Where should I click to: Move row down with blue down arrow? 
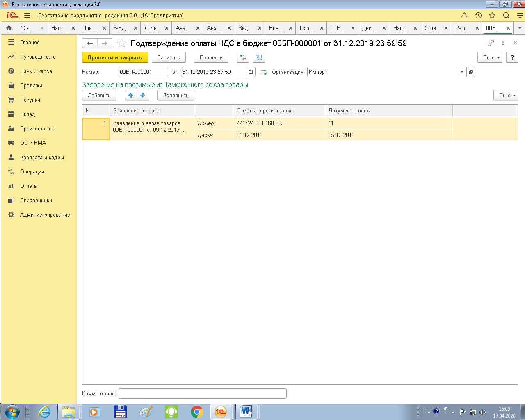point(142,95)
